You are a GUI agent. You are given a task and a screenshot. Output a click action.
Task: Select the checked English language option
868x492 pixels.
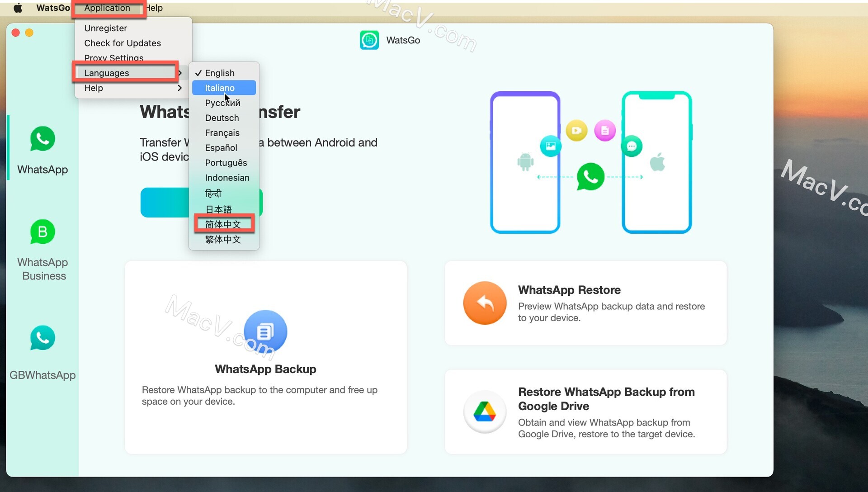[224, 73]
